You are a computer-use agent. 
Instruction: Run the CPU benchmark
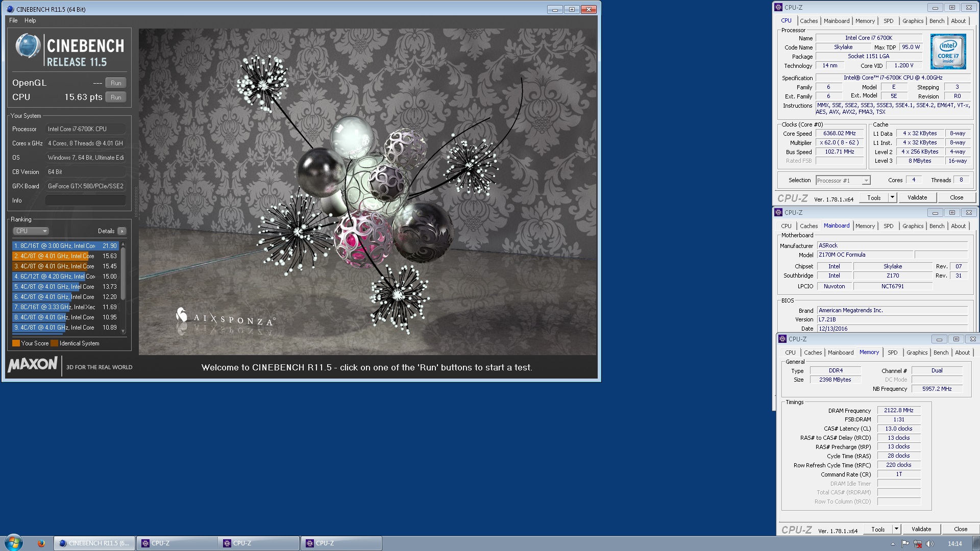(116, 97)
